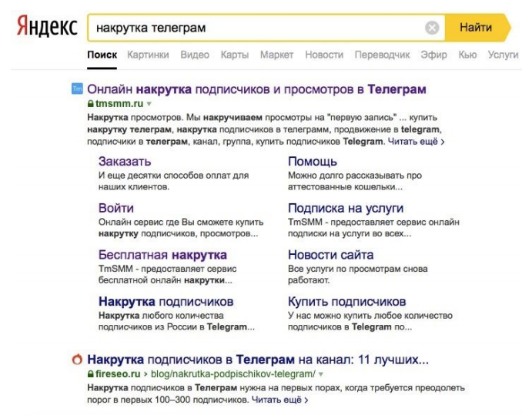Expand the dropdown arrow after the fireseo URL
This screenshot has height=415, width=532.
click(320, 374)
